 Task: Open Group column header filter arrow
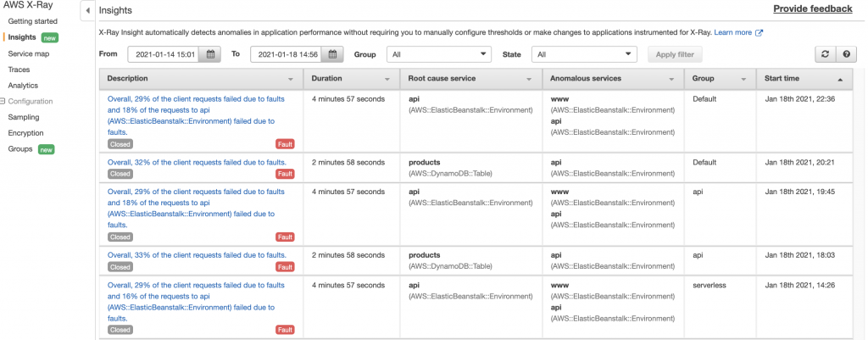click(744, 79)
